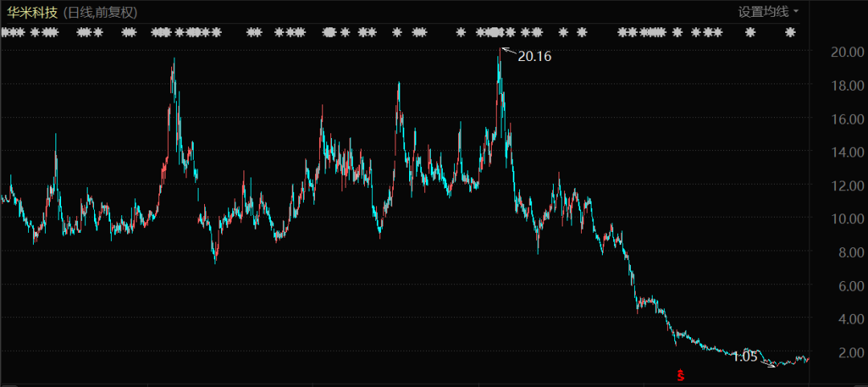This screenshot has height=387, width=868.
Task: Click the 6.00 price axis label
Action: tap(850, 286)
